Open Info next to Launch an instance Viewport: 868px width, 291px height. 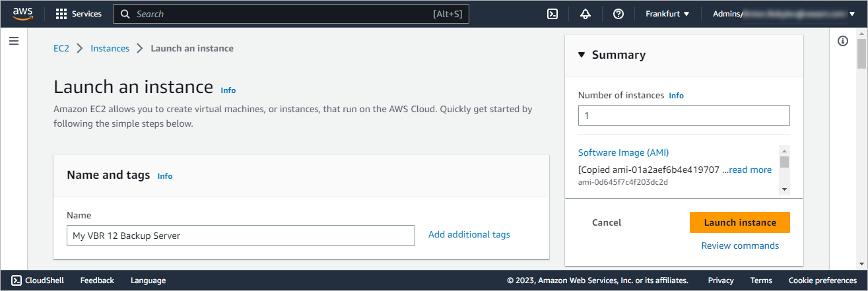[x=228, y=90]
